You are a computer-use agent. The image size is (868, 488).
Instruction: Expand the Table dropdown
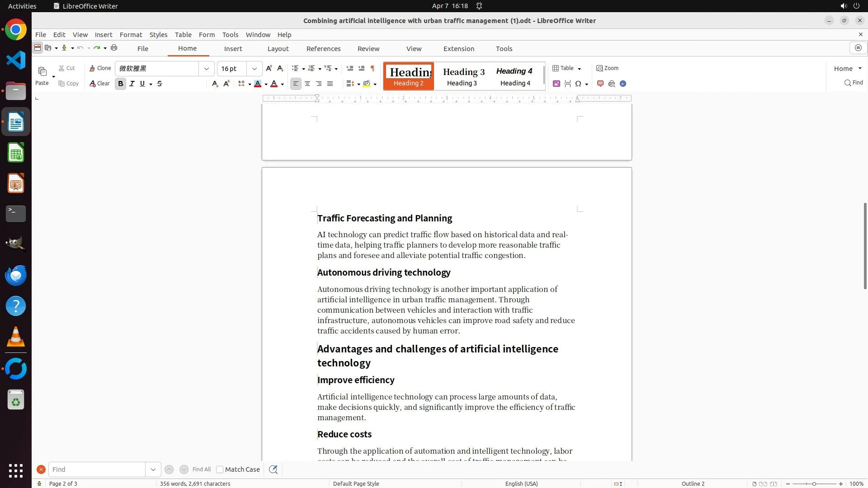point(579,69)
